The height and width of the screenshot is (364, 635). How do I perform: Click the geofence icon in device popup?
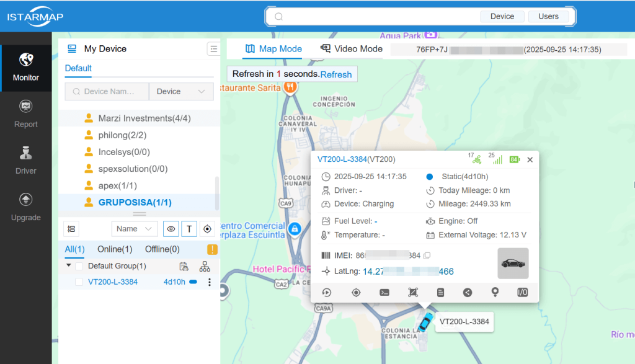pyautogui.click(x=413, y=292)
